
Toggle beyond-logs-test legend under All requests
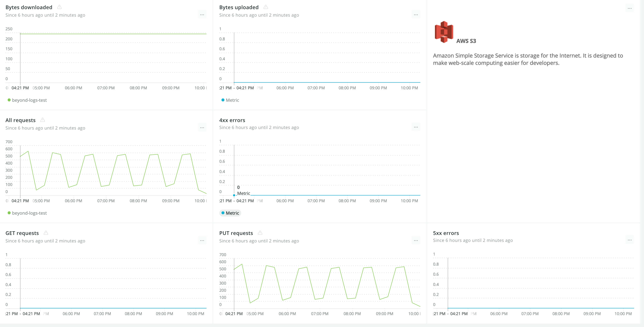click(x=27, y=213)
